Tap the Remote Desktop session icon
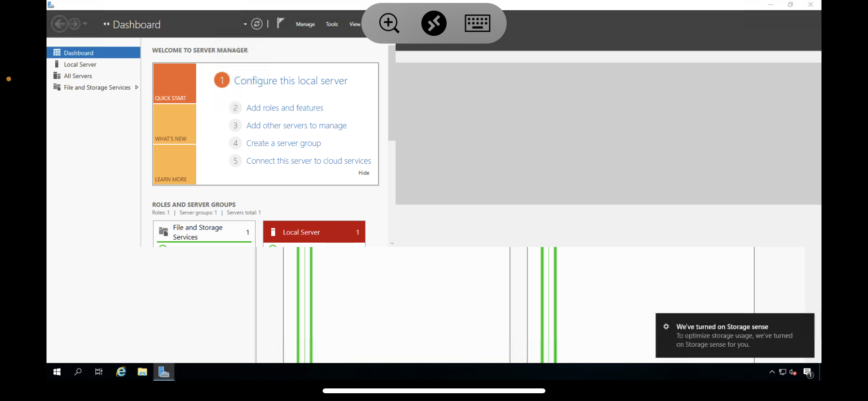This screenshot has height=401, width=868. pos(434,23)
